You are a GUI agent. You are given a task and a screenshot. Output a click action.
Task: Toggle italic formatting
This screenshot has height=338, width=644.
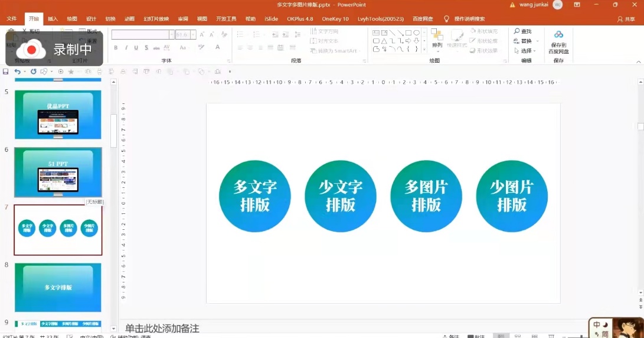pos(126,48)
